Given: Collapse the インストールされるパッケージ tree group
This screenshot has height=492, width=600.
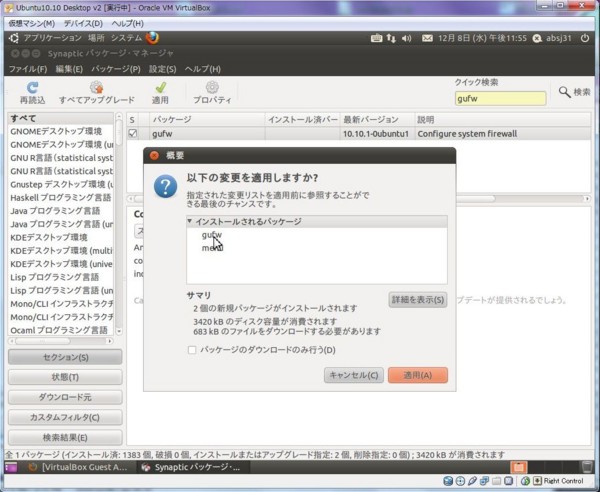Looking at the screenshot, I should [x=189, y=222].
